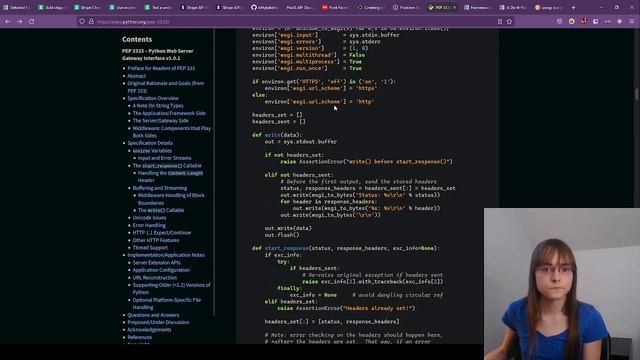Go back to the previous page
The width and height of the screenshot is (640, 360).
click(x=8, y=21)
